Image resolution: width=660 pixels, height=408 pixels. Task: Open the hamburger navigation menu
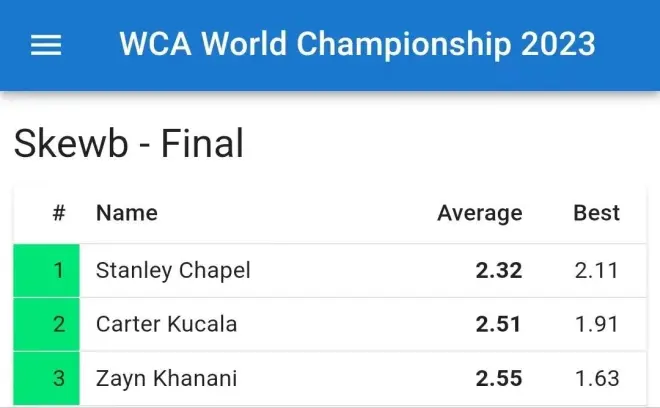(46, 45)
